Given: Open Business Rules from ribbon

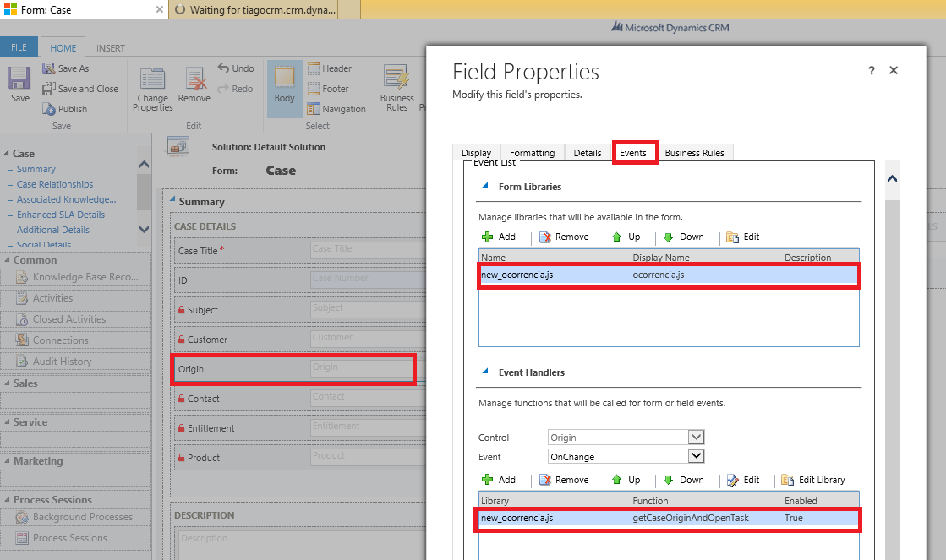Looking at the screenshot, I should point(396,86).
